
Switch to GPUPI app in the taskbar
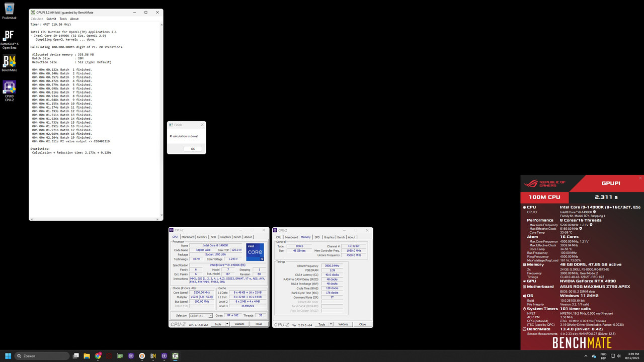(x=176, y=355)
